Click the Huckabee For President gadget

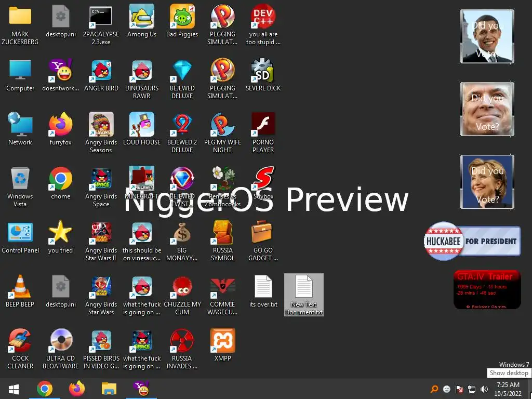pos(472,241)
